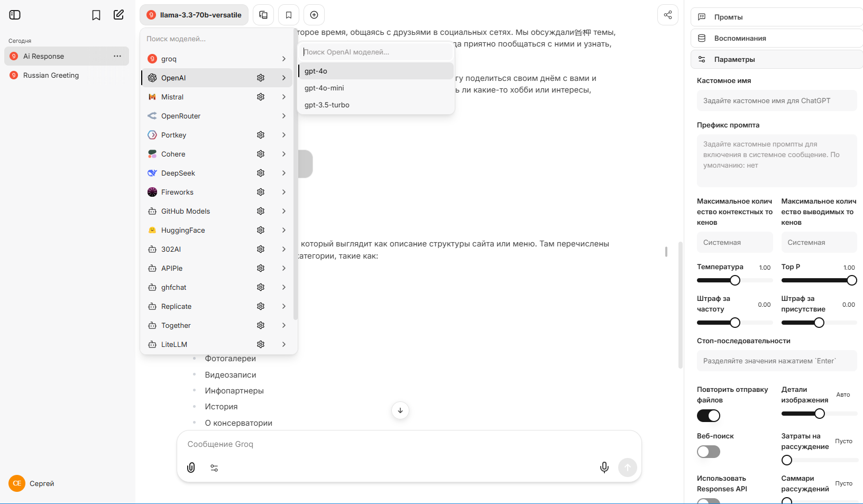Click the plus circle icon in top bar
This screenshot has height=504, width=863.
(x=314, y=15)
